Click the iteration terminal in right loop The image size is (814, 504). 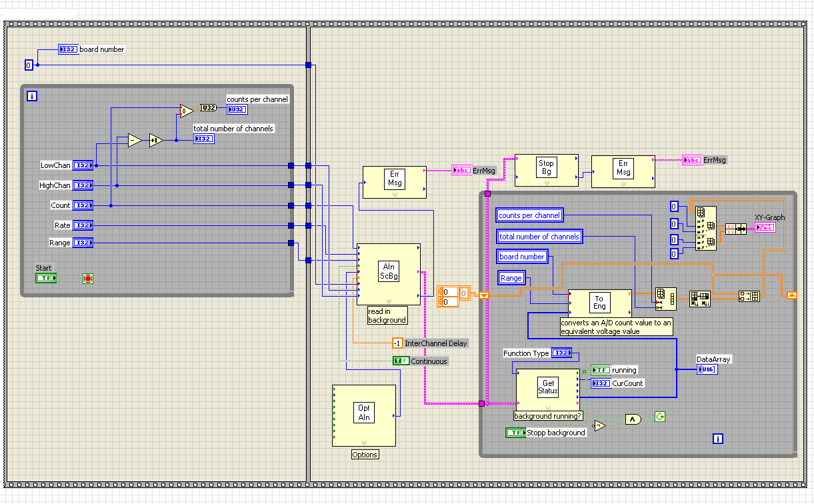pyautogui.click(x=717, y=439)
